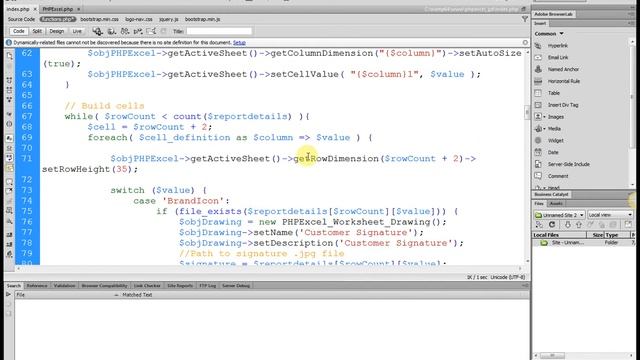The height and width of the screenshot is (360, 640).
Task: Click the code editor vertical scrollbar thumb
Action: [x=527, y=112]
